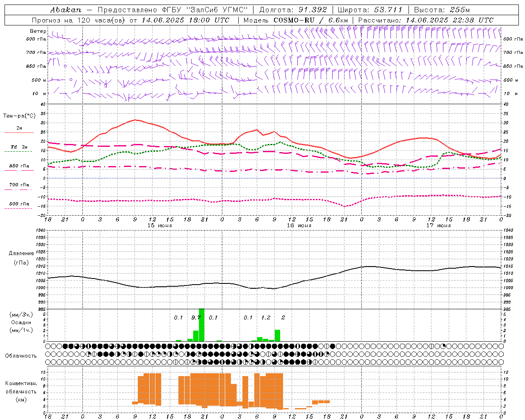Viewport: 525px width, 420px height.
Task: Select the Осадки precipitation label
Action: (x=21, y=322)
